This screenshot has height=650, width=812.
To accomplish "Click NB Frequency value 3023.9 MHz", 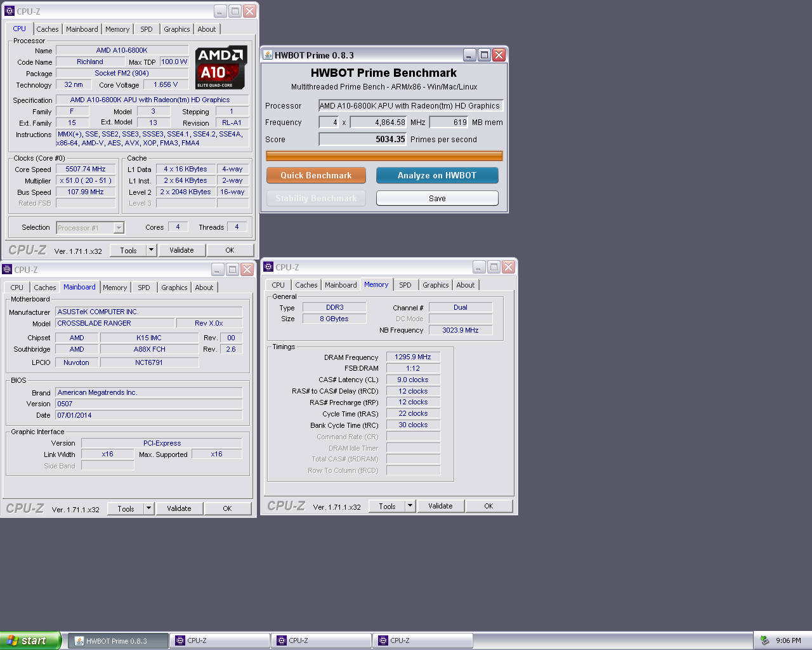I will pyautogui.click(x=461, y=330).
